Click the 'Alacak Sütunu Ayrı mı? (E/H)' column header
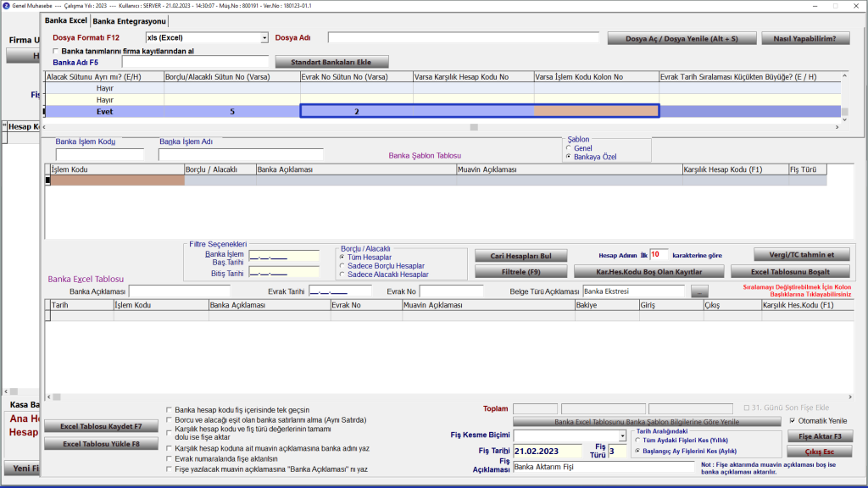Screen dimensions: 868x488 (104, 77)
